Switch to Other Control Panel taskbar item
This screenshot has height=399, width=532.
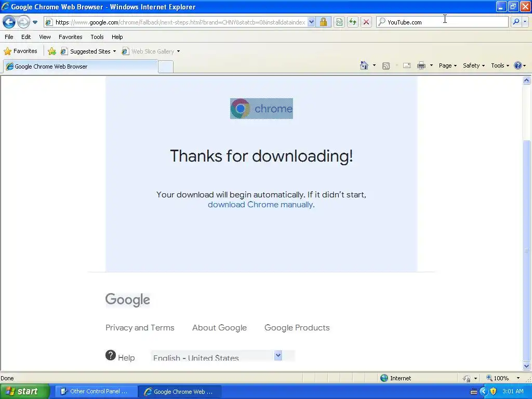96,392
